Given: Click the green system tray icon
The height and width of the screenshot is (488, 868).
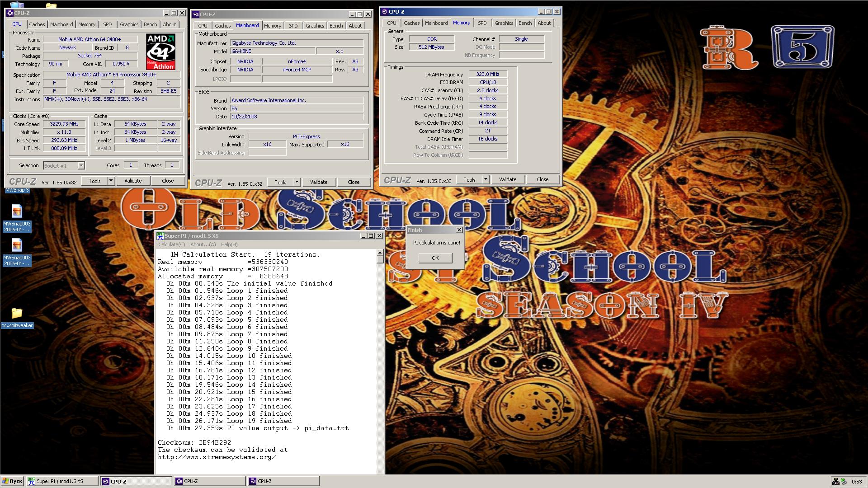Looking at the screenshot, I should tap(844, 482).
